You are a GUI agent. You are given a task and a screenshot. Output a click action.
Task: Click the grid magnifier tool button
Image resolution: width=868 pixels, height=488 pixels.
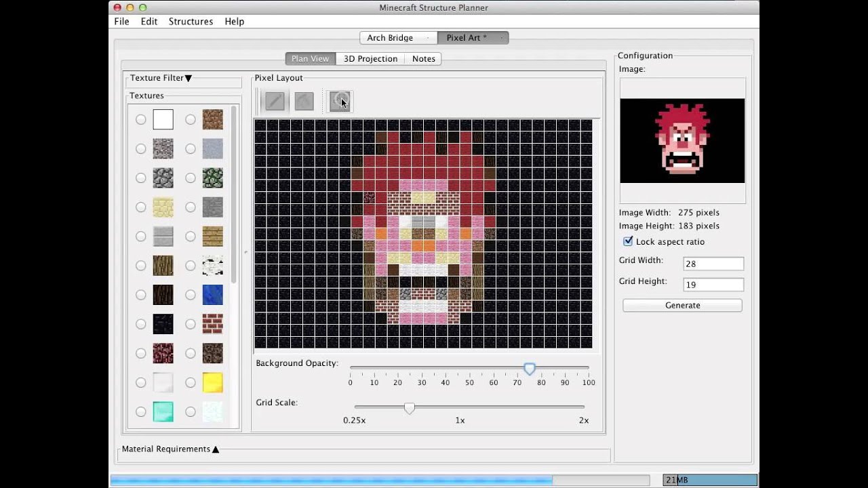pyautogui.click(x=340, y=101)
